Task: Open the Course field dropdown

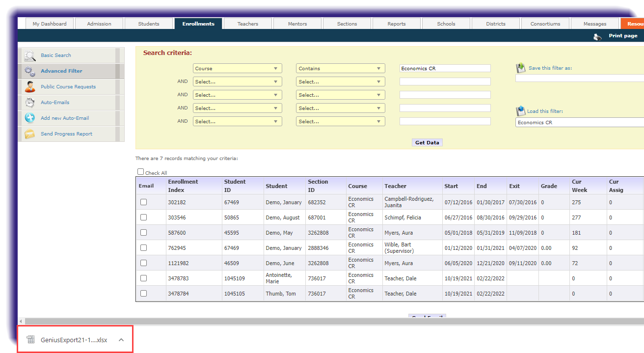Action: [237, 69]
